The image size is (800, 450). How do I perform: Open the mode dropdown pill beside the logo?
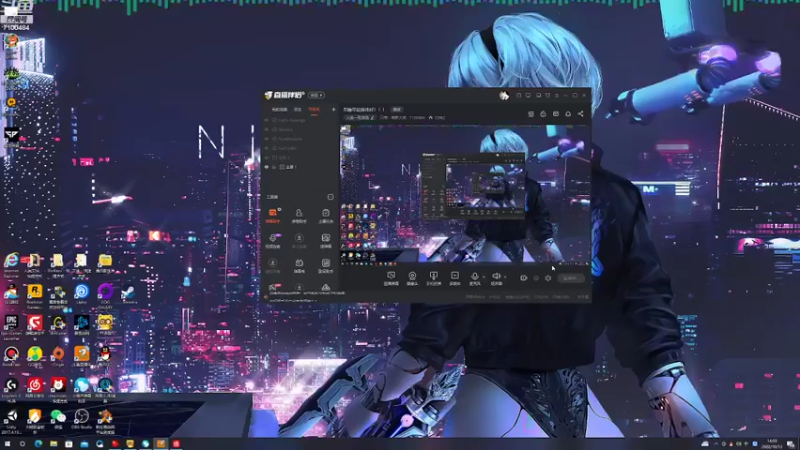316,95
